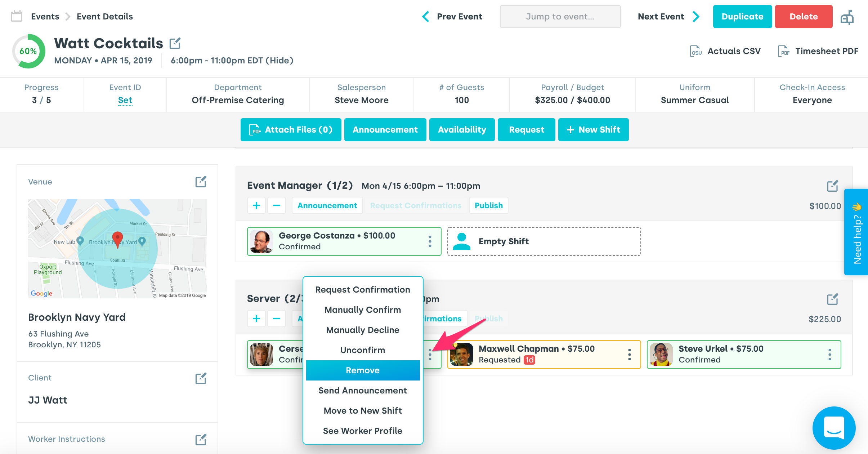The height and width of the screenshot is (454, 868).
Task: Edit the Event Manager shift
Action: click(x=832, y=186)
